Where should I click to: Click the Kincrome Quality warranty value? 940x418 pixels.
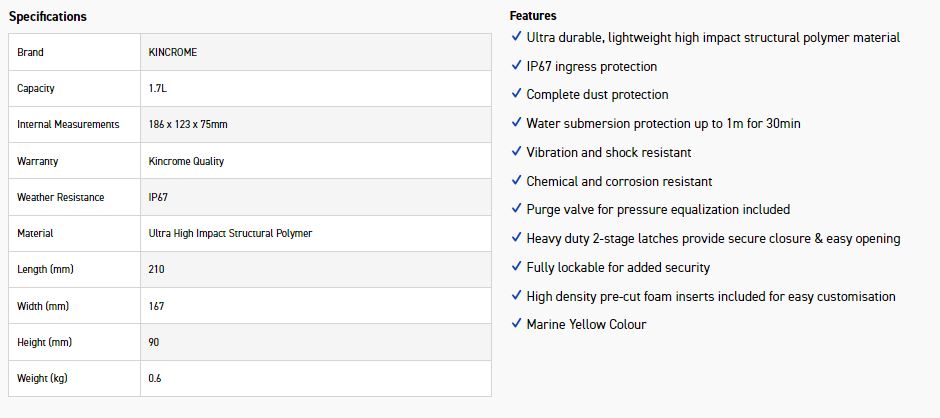click(186, 161)
